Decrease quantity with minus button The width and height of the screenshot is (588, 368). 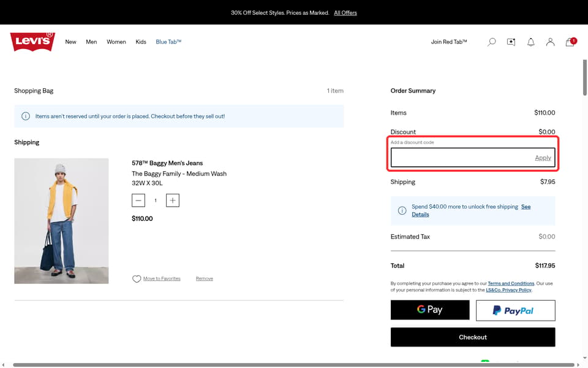point(138,200)
